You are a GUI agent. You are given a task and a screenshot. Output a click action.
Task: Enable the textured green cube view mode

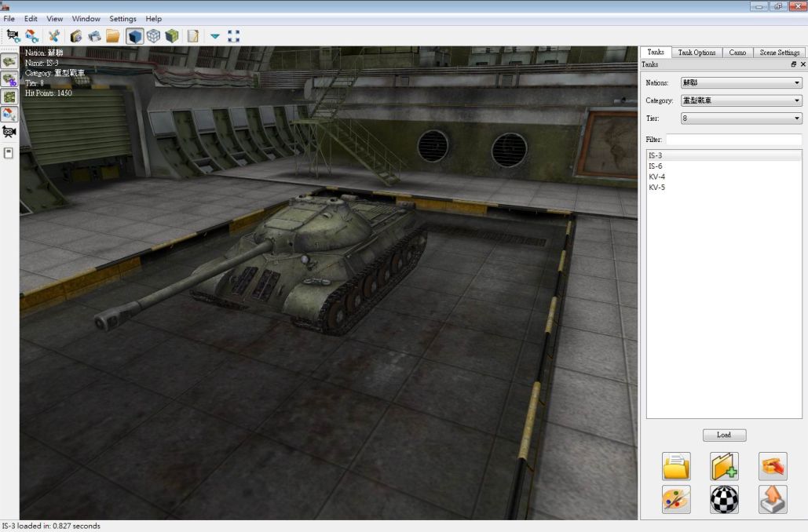tap(171, 35)
